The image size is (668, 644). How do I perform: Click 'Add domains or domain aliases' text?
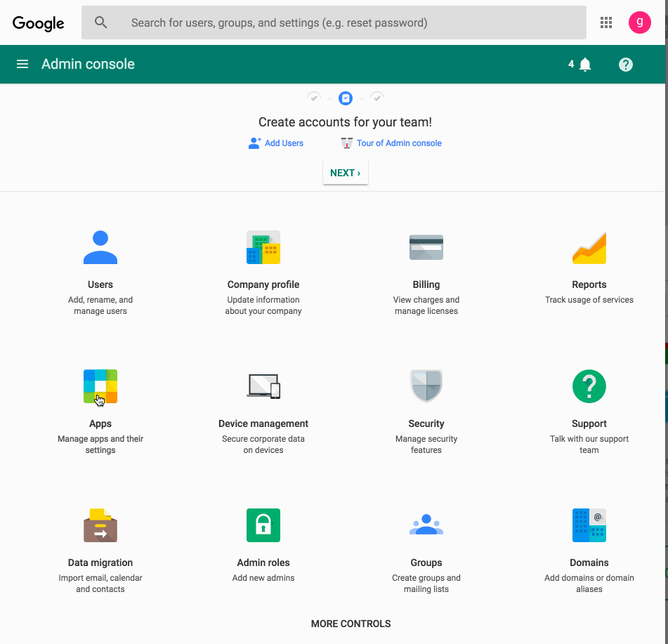(x=589, y=584)
